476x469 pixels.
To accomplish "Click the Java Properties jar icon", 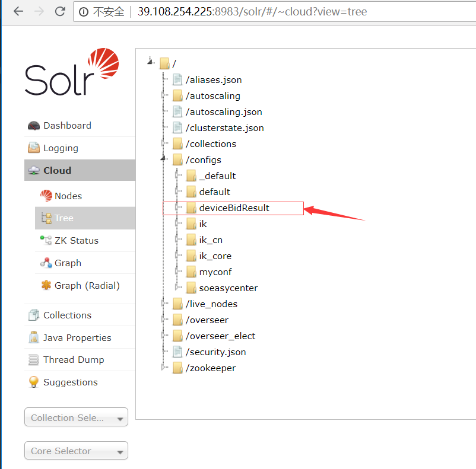I will point(34,337).
